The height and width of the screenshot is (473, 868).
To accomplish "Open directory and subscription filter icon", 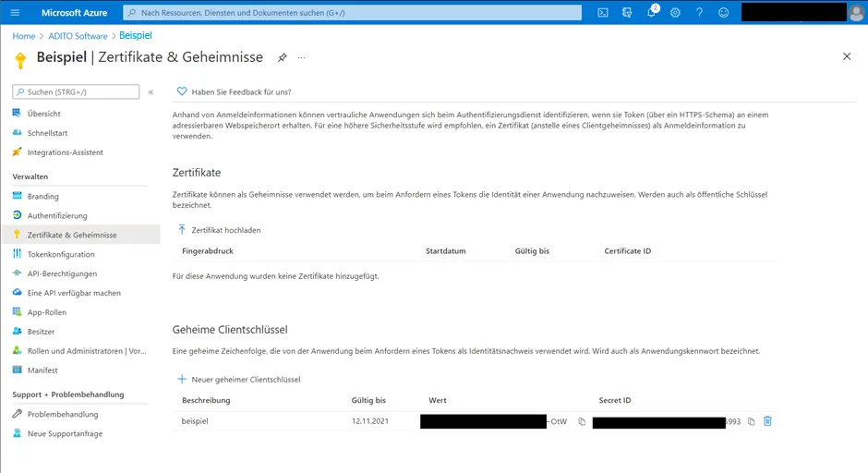I will (x=627, y=12).
